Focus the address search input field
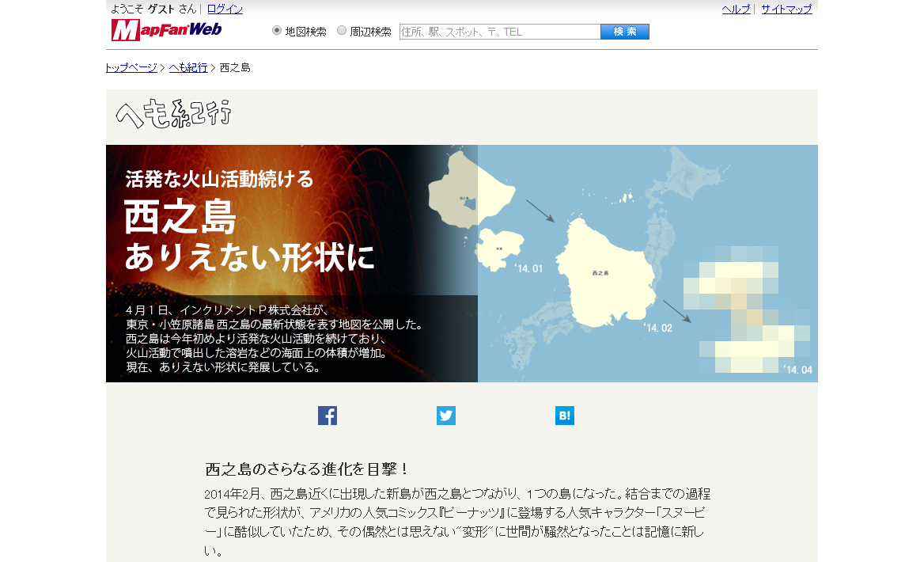 [500, 32]
